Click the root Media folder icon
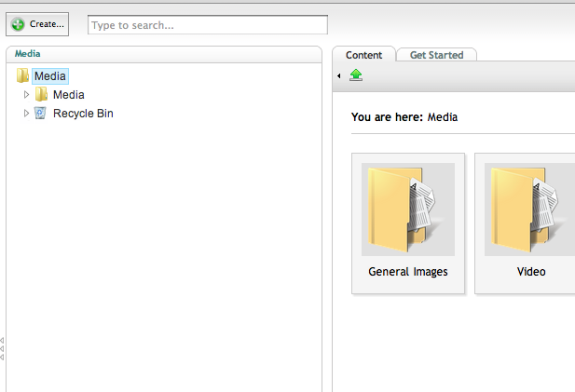575x392 pixels. point(22,75)
